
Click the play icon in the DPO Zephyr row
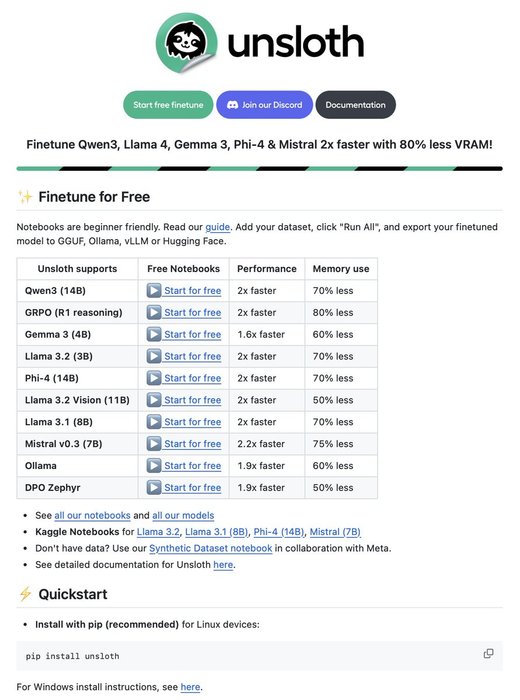(154, 488)
